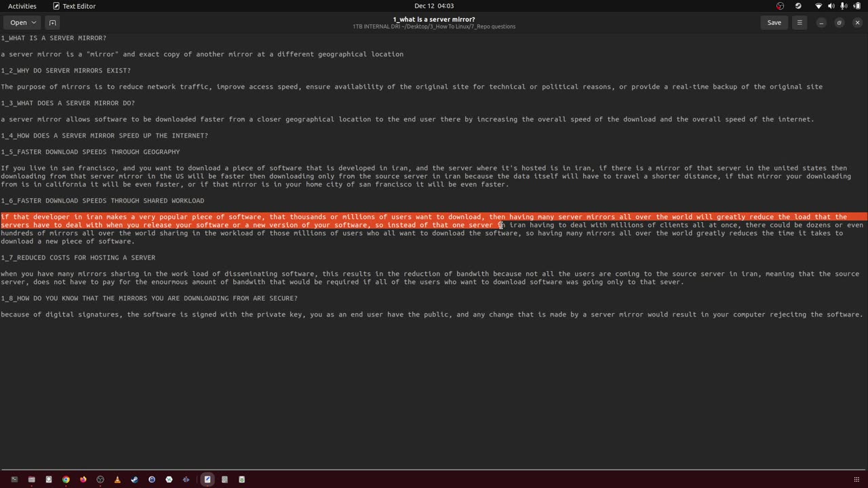Click heading '1_2_WHY DO SERVER MIRRORS EXIST?'

coord(66,70)
